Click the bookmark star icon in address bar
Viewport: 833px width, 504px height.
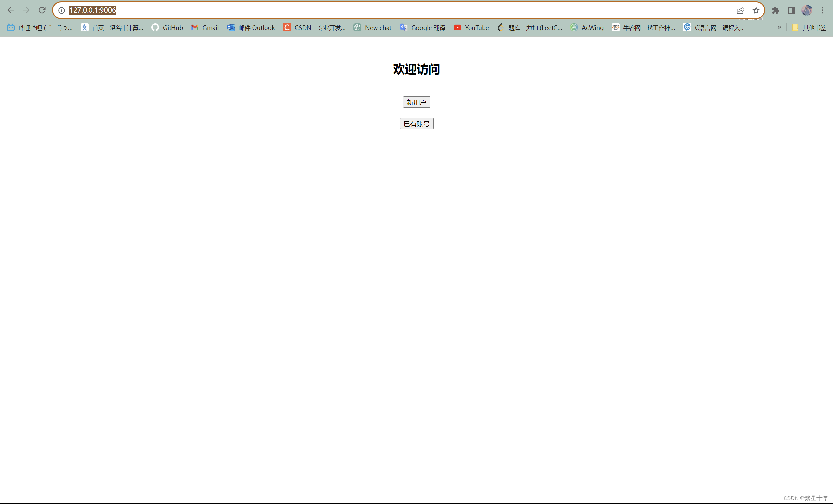(x=756, y=10)
